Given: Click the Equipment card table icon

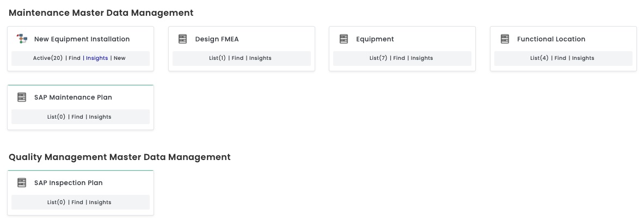Looking at the screenshot, I should click(x=344, y=39).
